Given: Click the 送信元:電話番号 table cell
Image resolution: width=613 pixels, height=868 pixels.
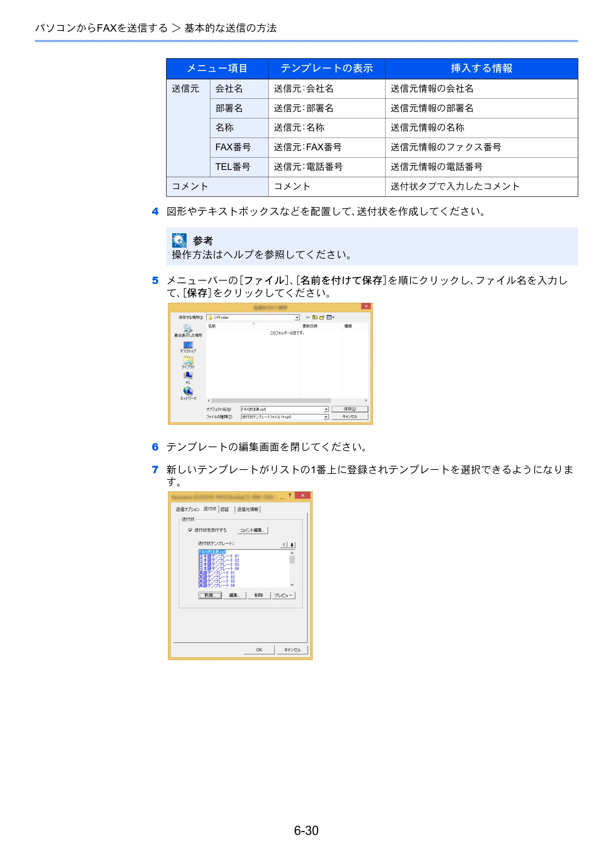Looking at the screenshot, I should (x=327, y=167).
